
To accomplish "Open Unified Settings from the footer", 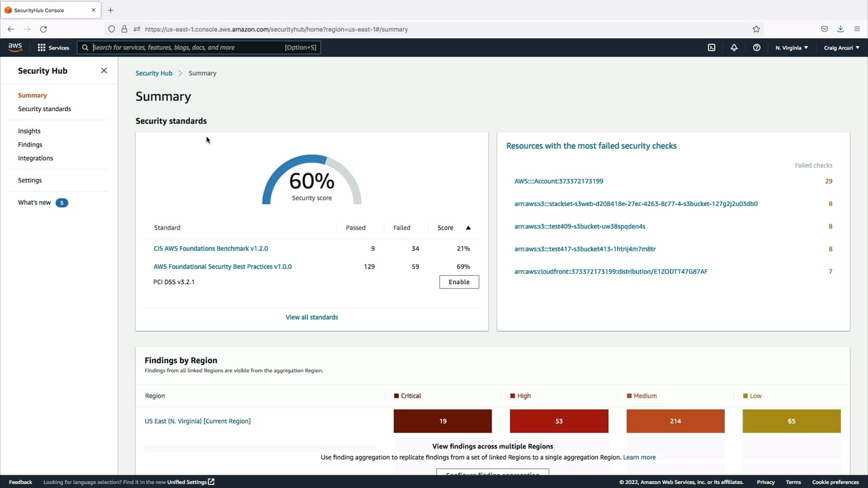I will 187,482.
